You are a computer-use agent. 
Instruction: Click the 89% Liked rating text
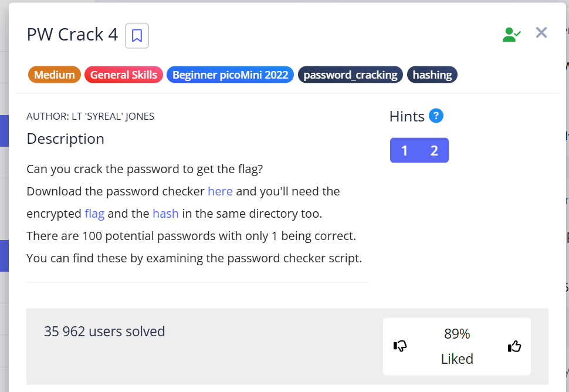click(457, 346)
